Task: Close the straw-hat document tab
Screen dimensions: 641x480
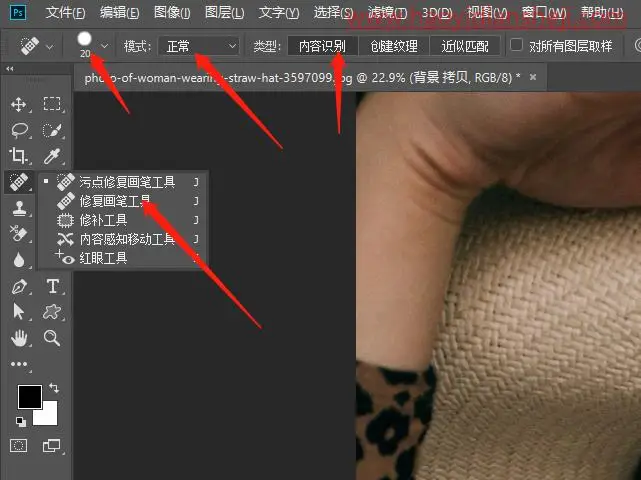Action: [533, 76]
